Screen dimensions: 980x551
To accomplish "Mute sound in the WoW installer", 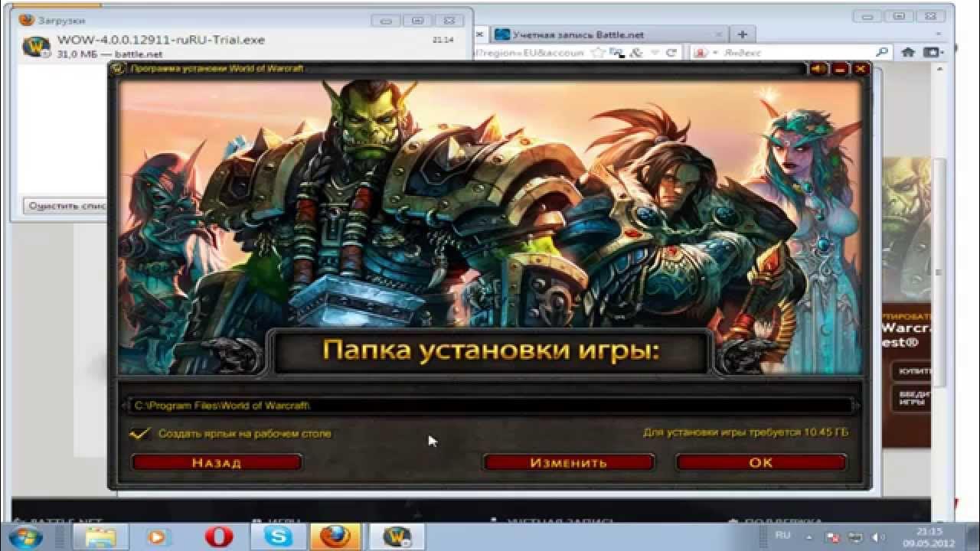I will coord(818,69).
